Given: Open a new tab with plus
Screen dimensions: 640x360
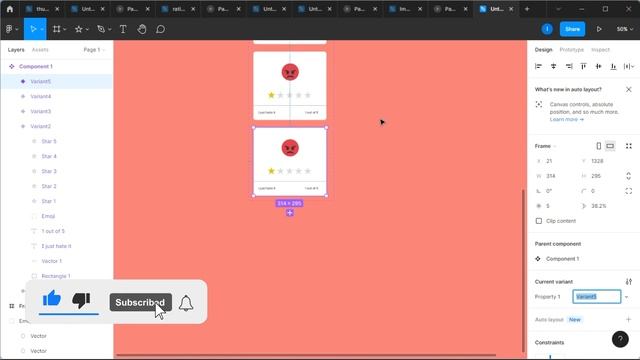Looking at the screenshot, I should click(x=527, y=9).
